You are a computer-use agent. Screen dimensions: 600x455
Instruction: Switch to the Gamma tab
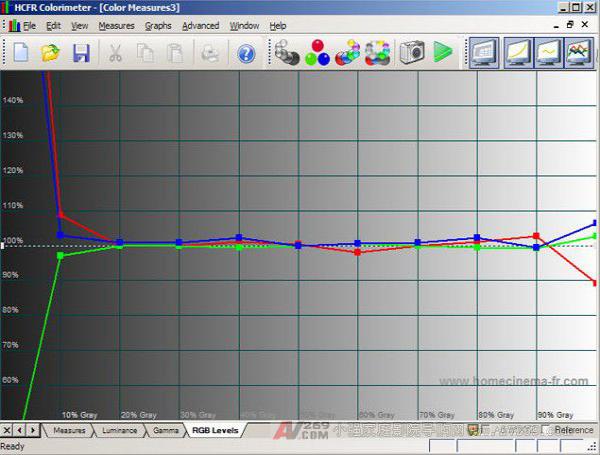pyautogui.click(x=164, y=430)
